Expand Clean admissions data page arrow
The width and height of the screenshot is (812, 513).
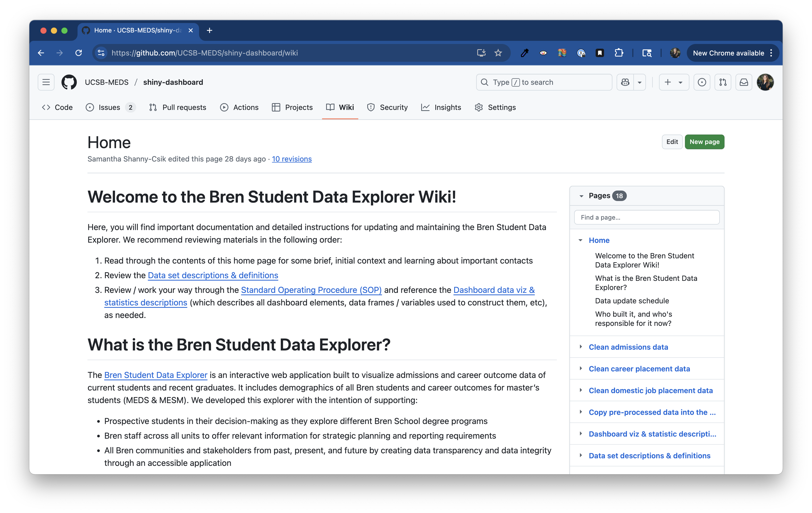tap(581, 347)
